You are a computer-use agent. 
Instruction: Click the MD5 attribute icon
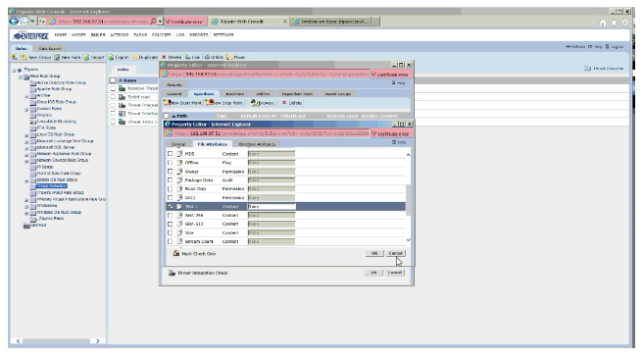(x=179, y=154)
